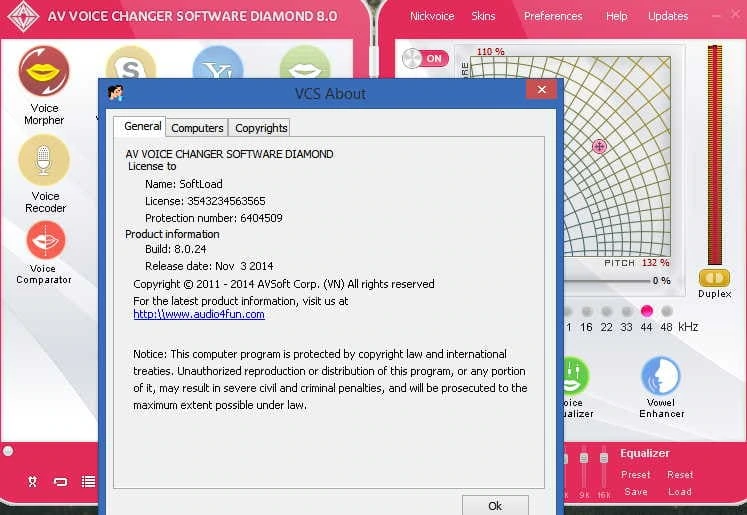Click the Equalizer Load button
Screen dimensions: 747x515
[x=680, y=492]
